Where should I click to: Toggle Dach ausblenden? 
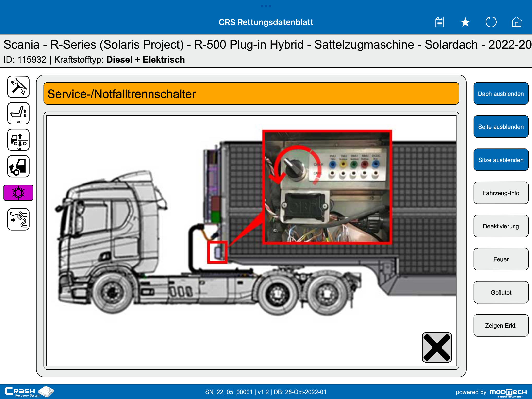tap(501, 94)
